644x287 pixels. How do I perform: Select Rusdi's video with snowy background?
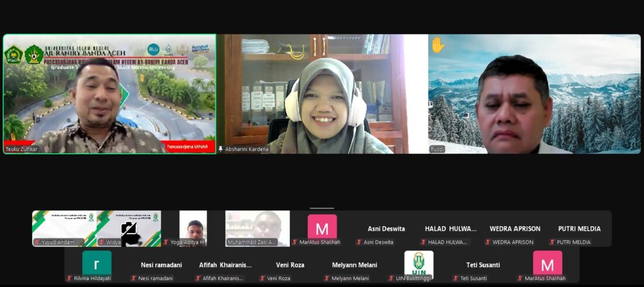(535, 94)
